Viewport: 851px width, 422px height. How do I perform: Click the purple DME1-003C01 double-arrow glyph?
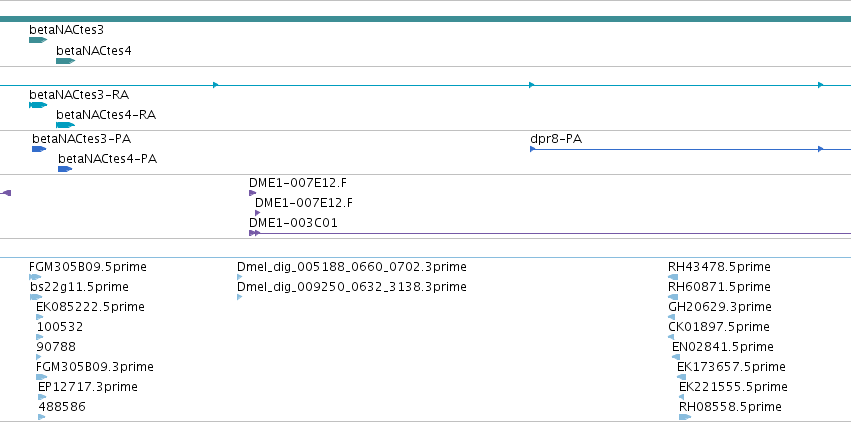(255, 233)
